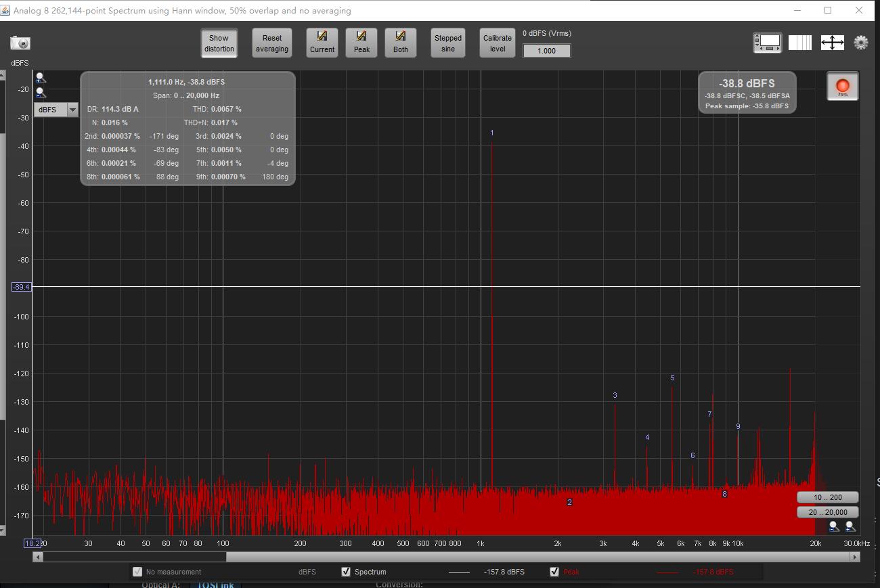
Task: Save Both traces button
Action: click(x=401, y=43)
